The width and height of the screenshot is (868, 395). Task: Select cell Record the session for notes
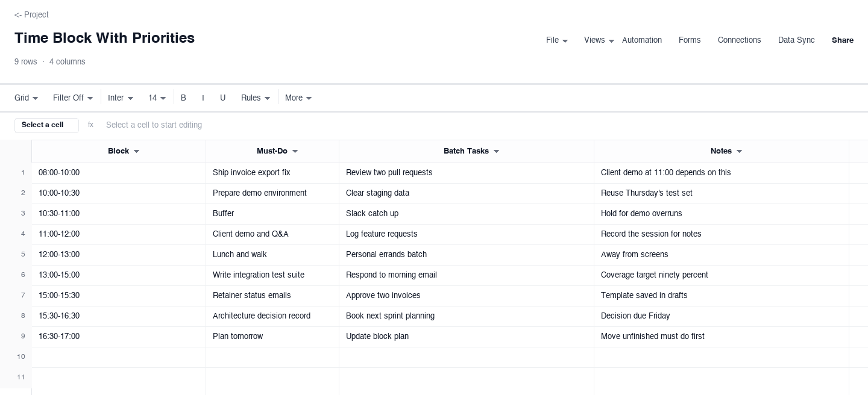[722, 234]
